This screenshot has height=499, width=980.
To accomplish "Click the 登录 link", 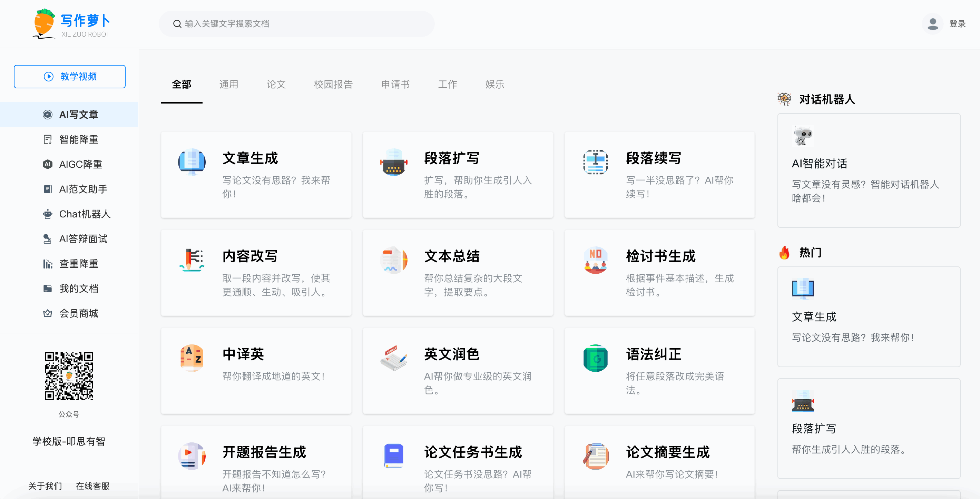I will coord(957,24).
